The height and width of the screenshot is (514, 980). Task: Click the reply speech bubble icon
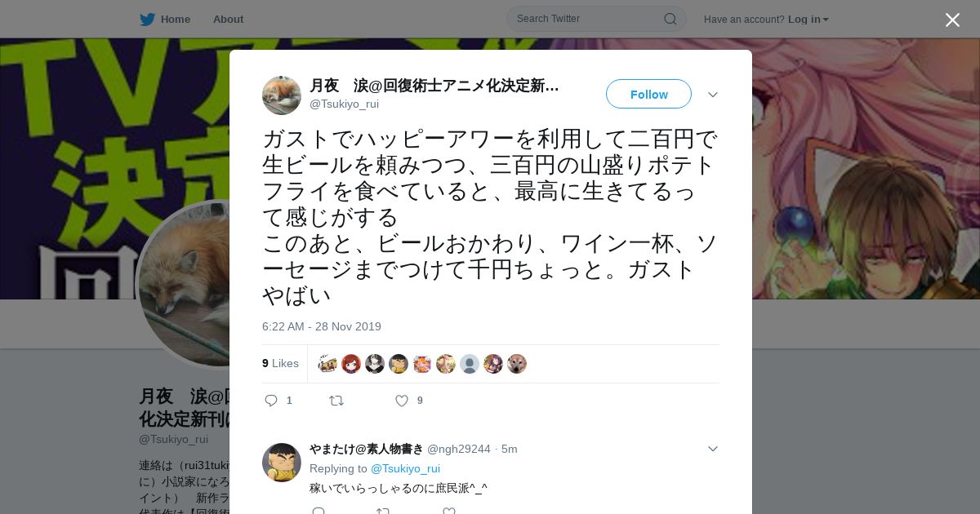pos(271,401)
